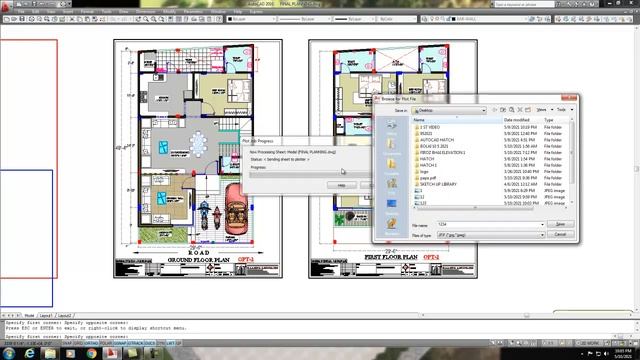Open the History place in dialog sidebar
640x360 pixels.
(391, 127)
